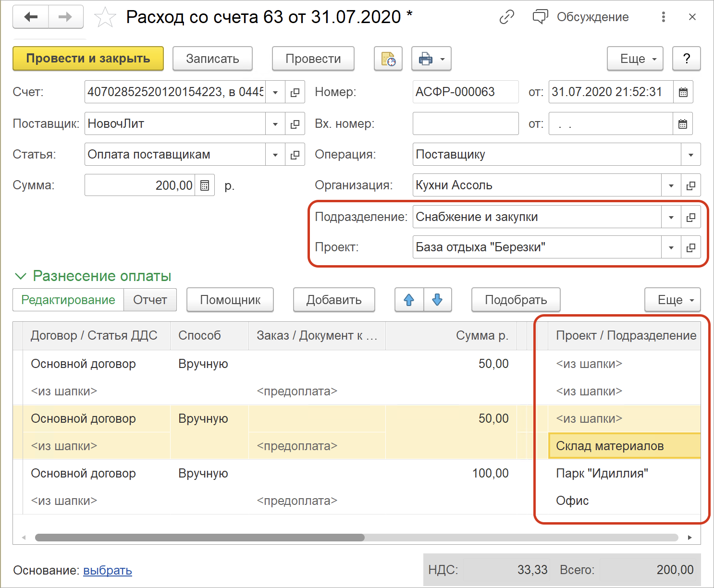Add document to favorites with star
714x588 pixels.
pyautogui.click(x=105, y=18)
